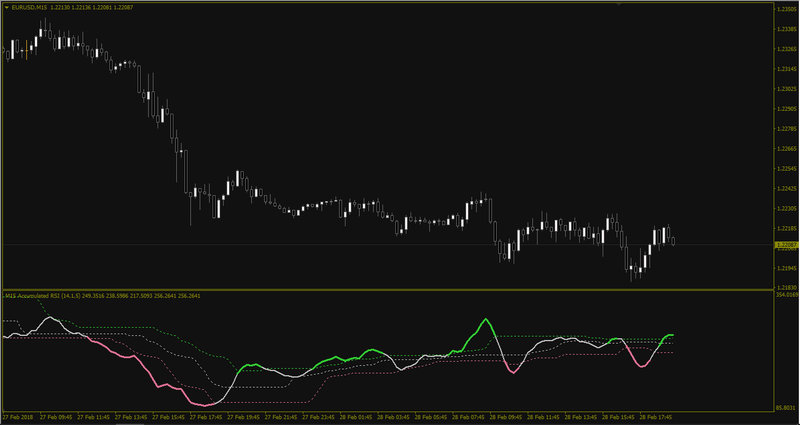Image resolution: width=800 pixels, height=425 pixels.
Task: Click the 27 Feb 09:45 time label
Action: pyautogui.click(x=57, y=416)
